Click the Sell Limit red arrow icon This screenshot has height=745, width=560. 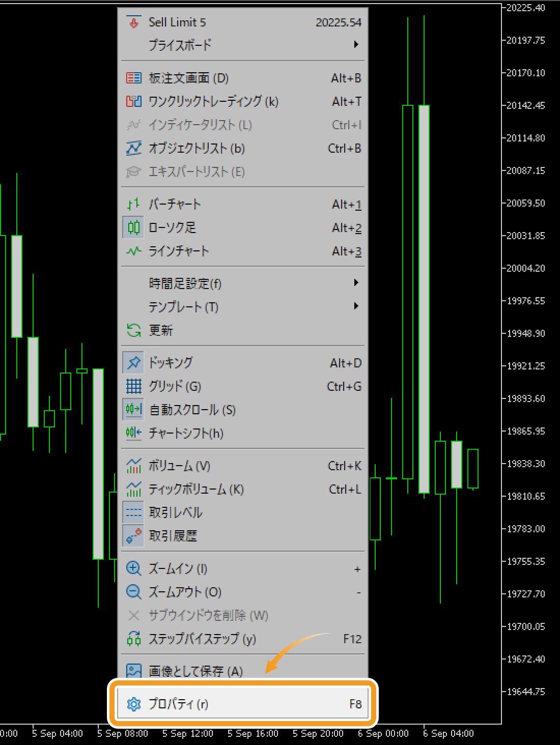click(x=134, y=22)
